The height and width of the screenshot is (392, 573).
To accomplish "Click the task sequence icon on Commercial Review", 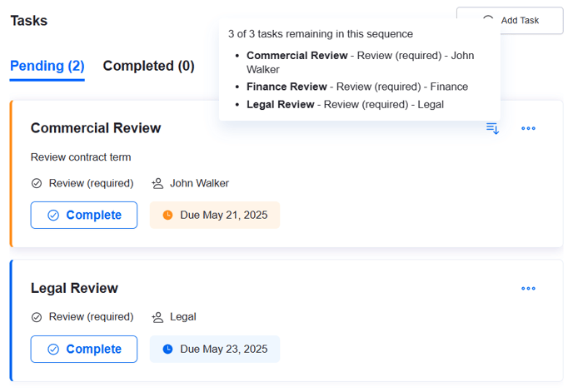I will point(492,128).
